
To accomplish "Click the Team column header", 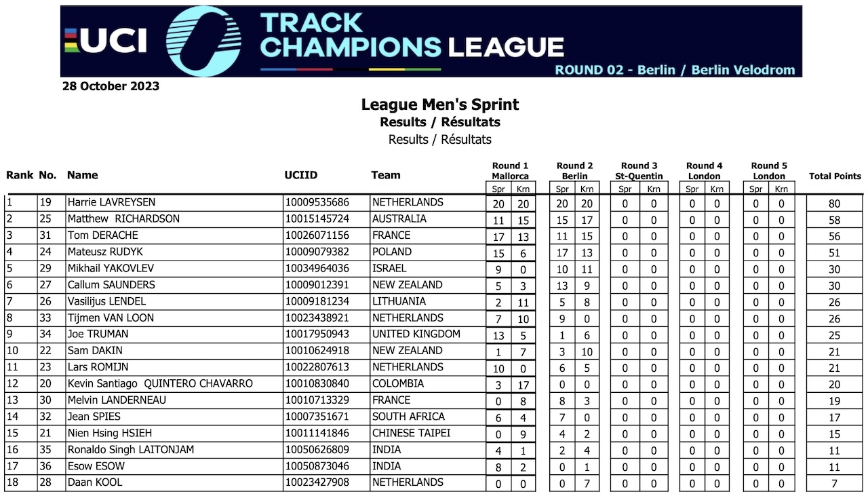I will coord(386,175).
